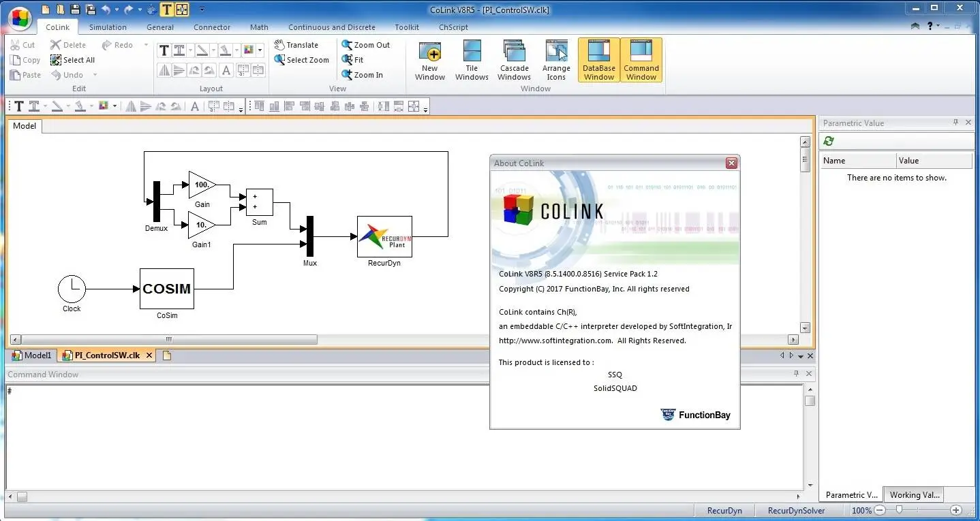Viewport: 980px width, 521px height.
Task: Click Zoom Out in the View group
Action: tap(366, 45)
